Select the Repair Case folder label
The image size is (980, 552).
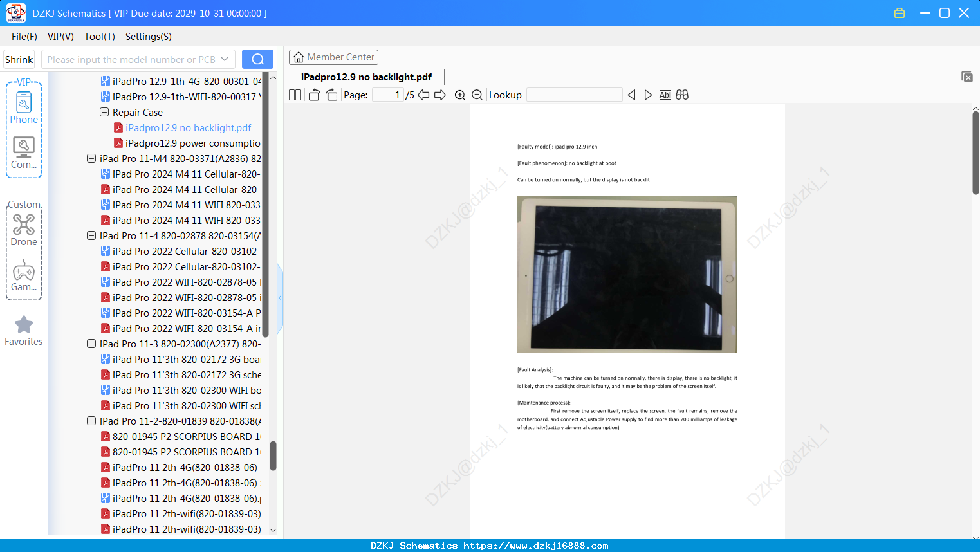(138, 112)
